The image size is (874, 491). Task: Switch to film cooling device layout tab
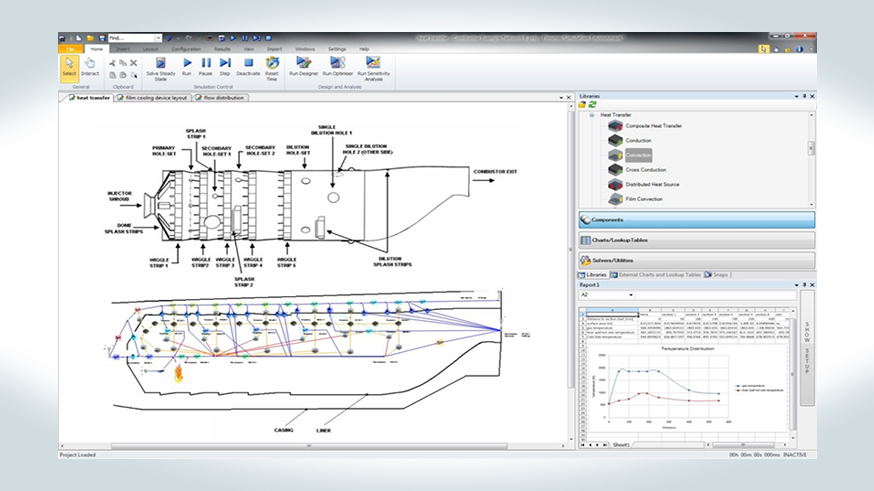pos(152,98)
